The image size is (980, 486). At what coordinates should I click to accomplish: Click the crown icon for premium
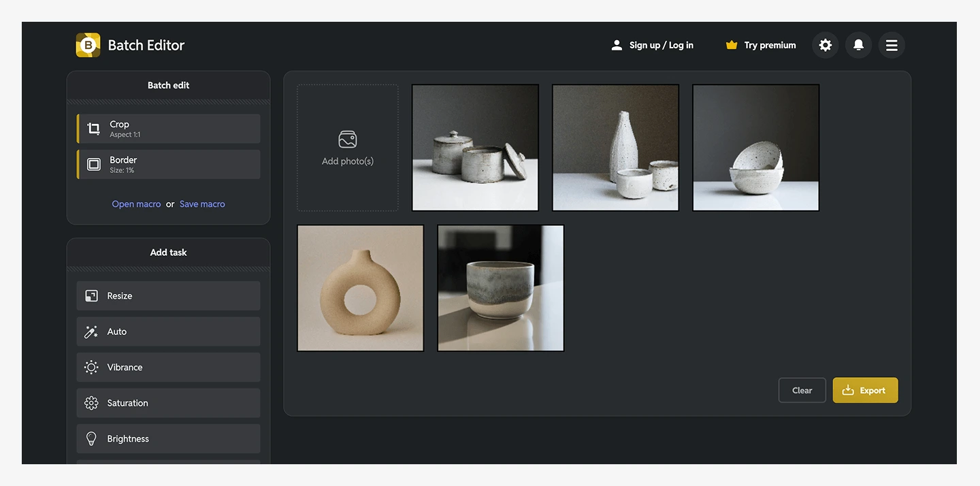pyautogui.click(x=732, y=46)
